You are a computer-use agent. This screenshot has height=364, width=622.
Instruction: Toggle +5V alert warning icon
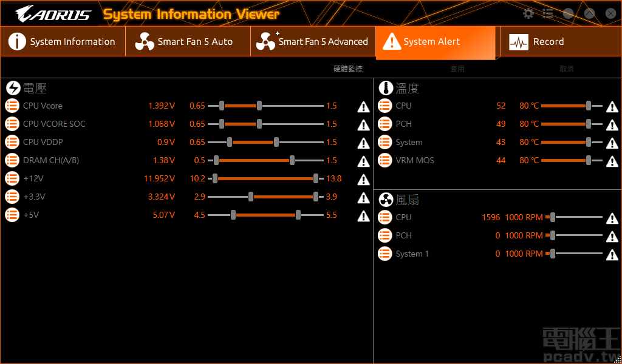click(x=363, y=216)
